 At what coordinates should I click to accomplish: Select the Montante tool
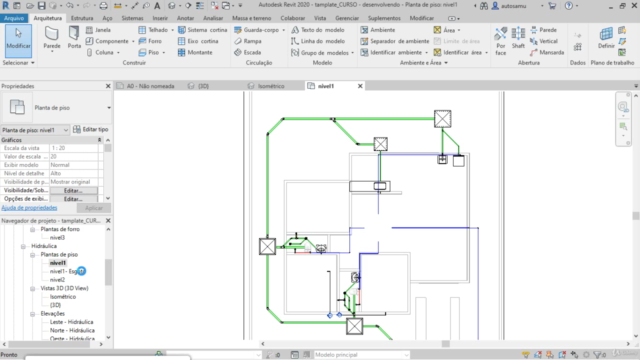196,52
